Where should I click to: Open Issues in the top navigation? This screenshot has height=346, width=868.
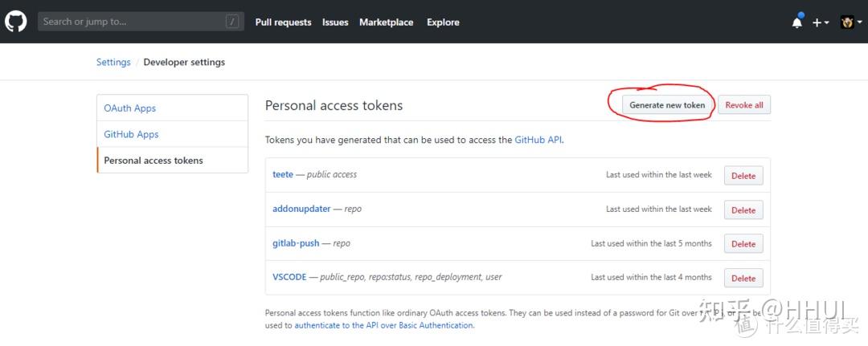[x=335, y=22]
